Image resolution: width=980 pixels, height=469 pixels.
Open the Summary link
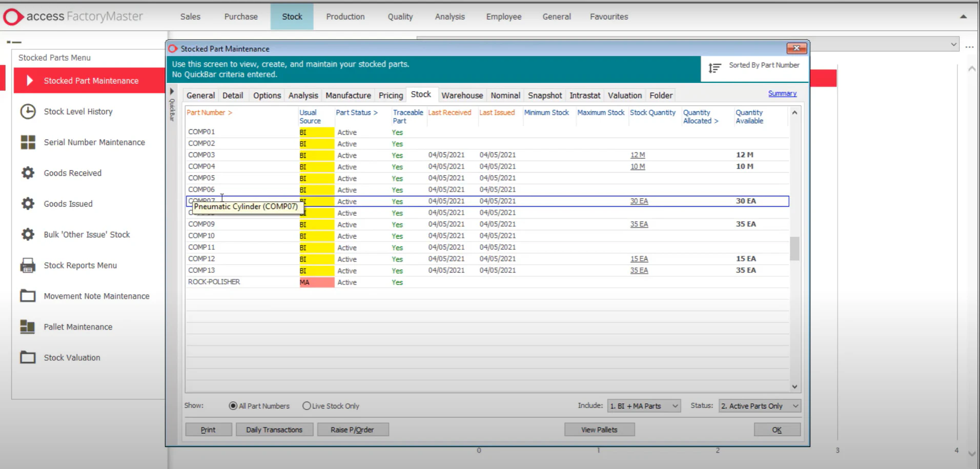point(782,93)
